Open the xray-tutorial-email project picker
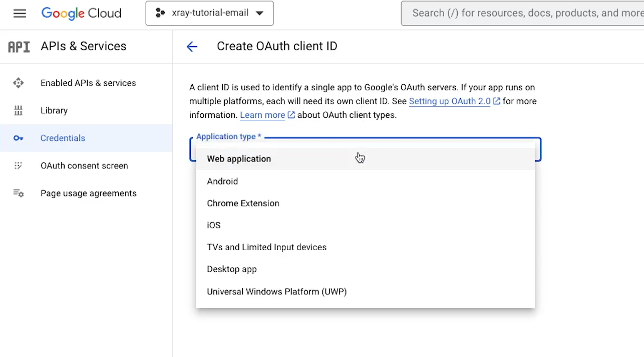This screenshot has height=357, width=644. (x=209, y=14)
